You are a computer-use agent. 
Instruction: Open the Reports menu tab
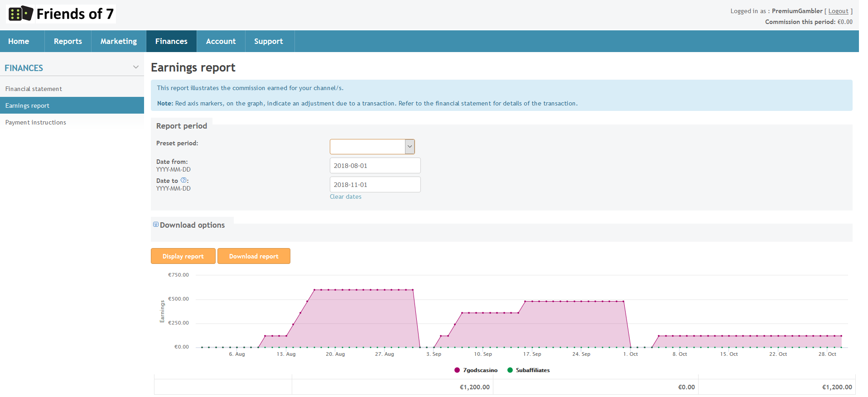[68, 41]
